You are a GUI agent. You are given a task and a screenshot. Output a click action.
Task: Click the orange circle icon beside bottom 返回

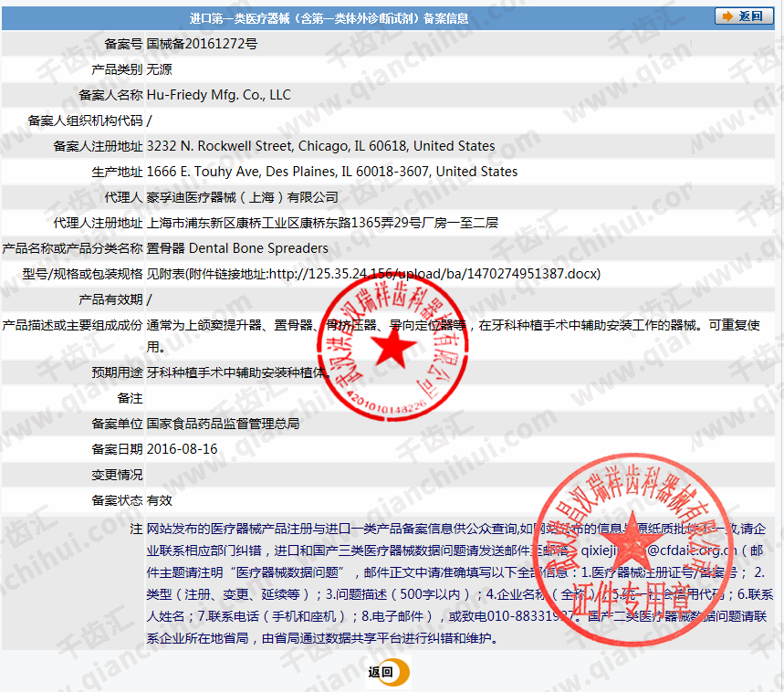click(401, 673)
